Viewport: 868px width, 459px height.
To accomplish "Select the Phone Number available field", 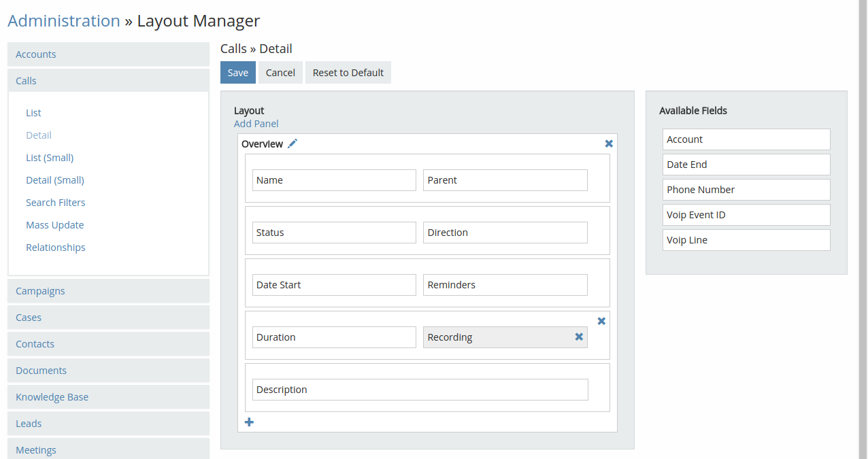I will 746,190.
